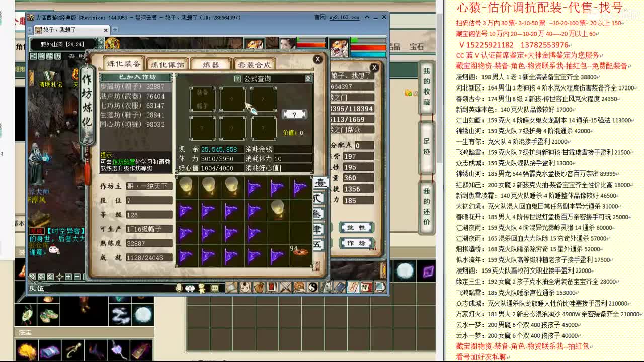644x362 pixels.
Task: Click the yellow figure icon in chat bar
Action: 202,288
